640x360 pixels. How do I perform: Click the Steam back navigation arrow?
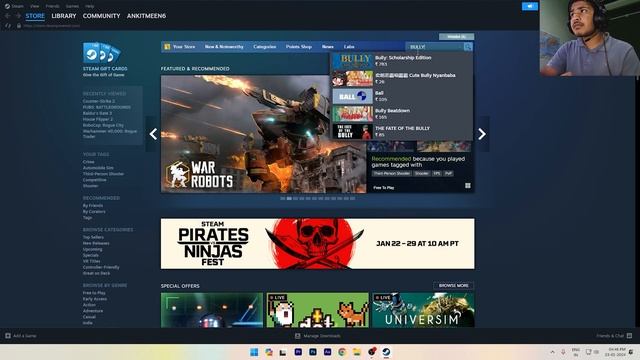(x=7, y=16)
